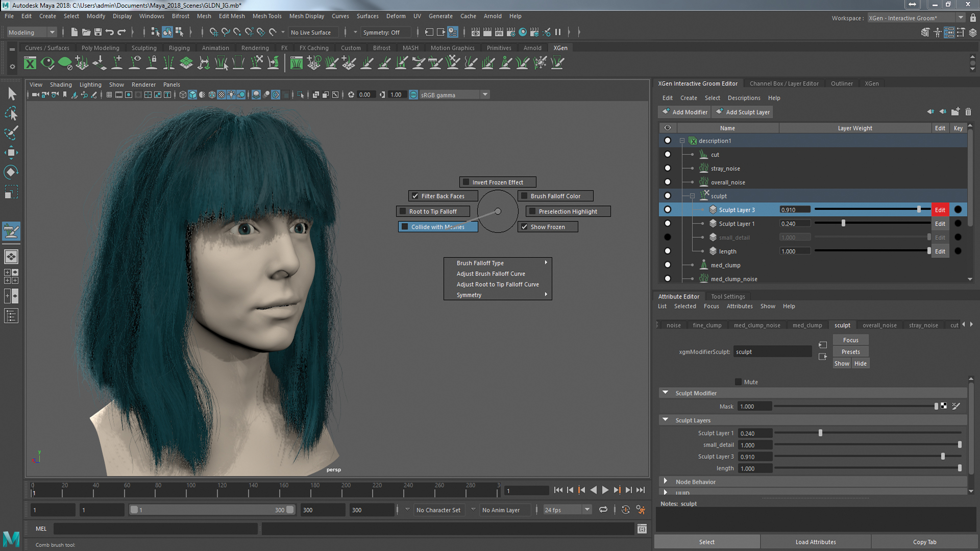The width and height of the screenshot is (980, 551).
Task: Click the Sculpting workspace tab
Action: [x=143, y=48]
